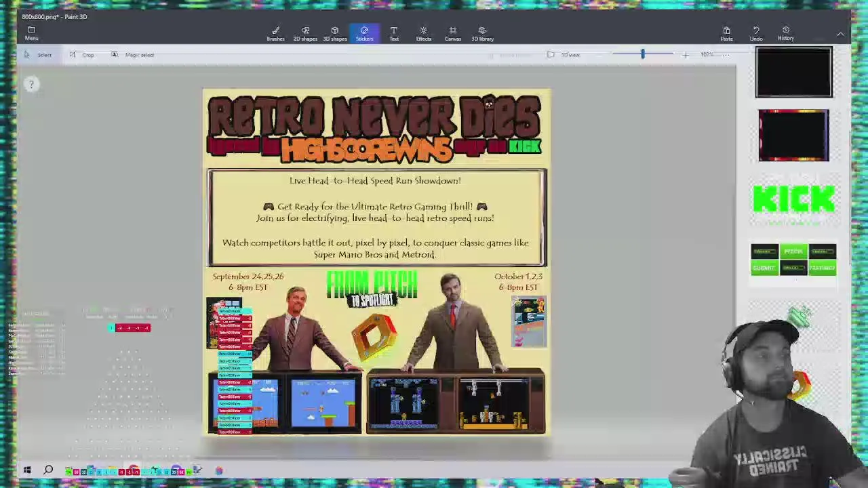Click the Paint 3D taskbar icon
Image resolution: width=868 pixels, height=488 pixels.
[219, 470]
